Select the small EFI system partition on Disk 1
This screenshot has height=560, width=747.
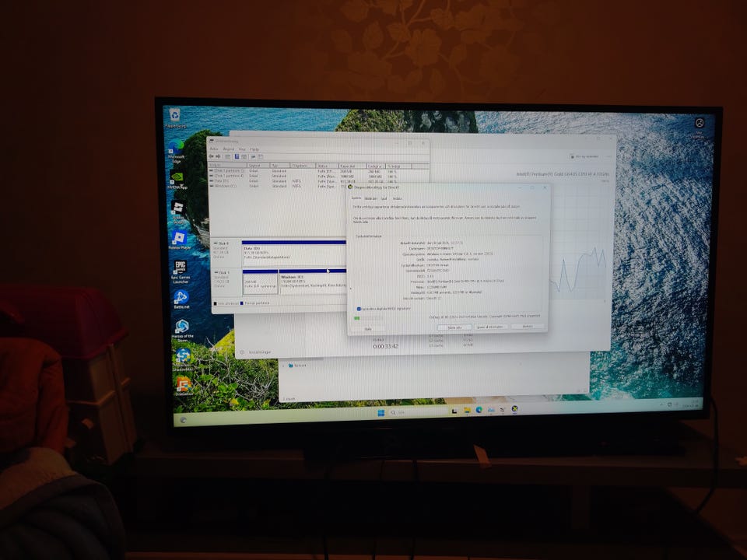coord(260,282)
